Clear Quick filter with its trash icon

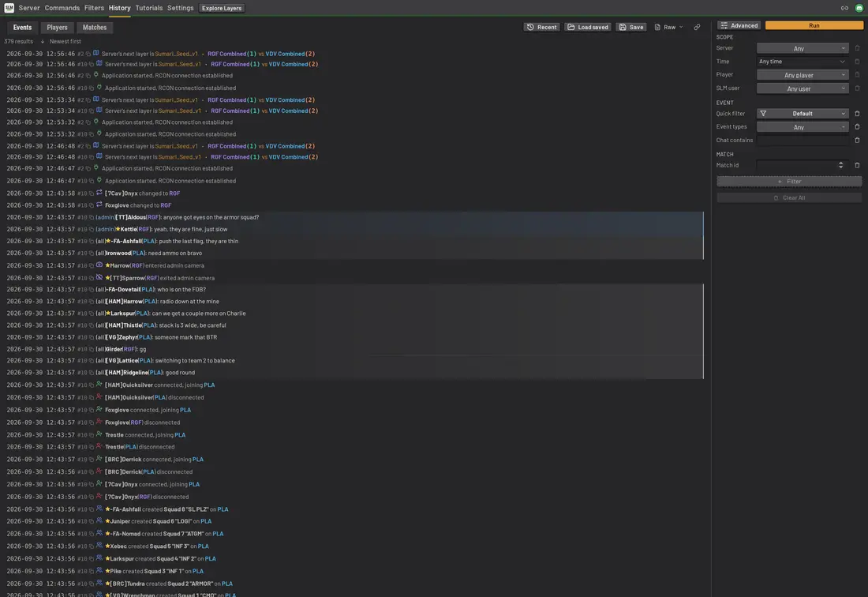pos(857,114)
